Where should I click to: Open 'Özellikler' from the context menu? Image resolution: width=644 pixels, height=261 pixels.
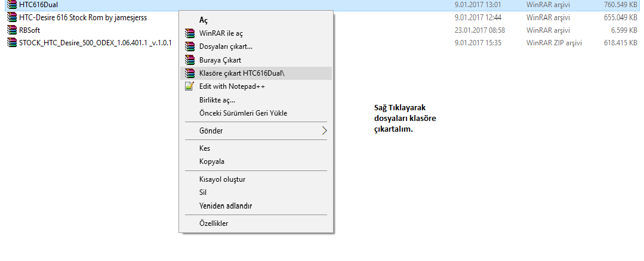click(256, 223)
